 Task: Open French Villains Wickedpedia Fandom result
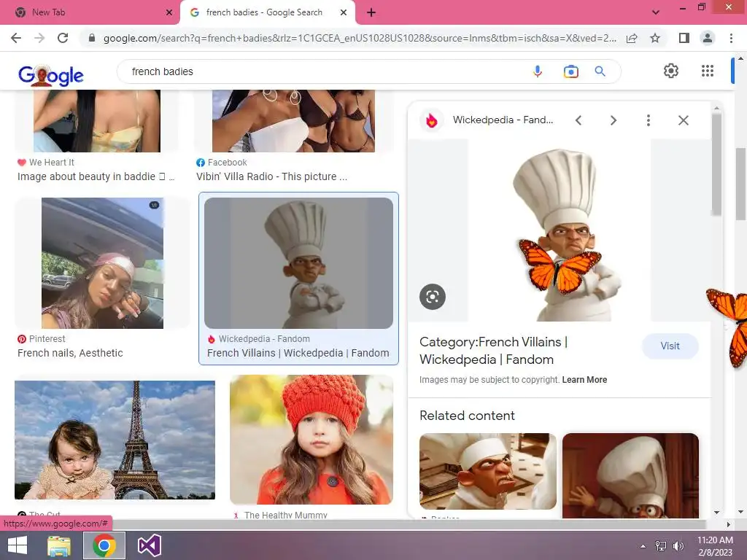tap(298, 354)
